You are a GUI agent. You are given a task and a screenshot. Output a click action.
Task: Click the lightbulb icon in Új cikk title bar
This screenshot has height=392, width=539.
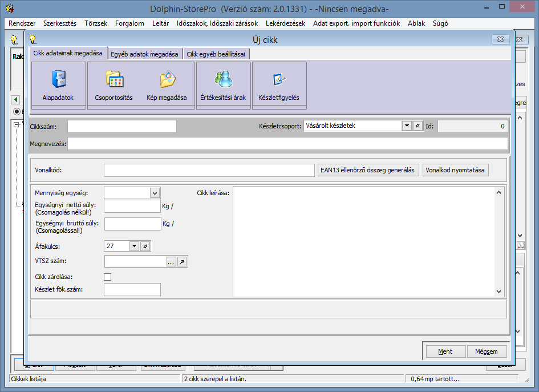[33, 39]
